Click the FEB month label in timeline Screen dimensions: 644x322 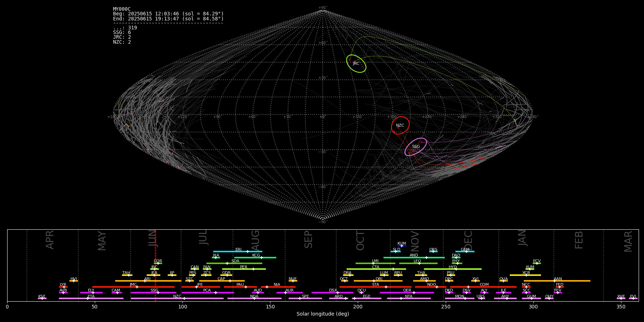579,240
